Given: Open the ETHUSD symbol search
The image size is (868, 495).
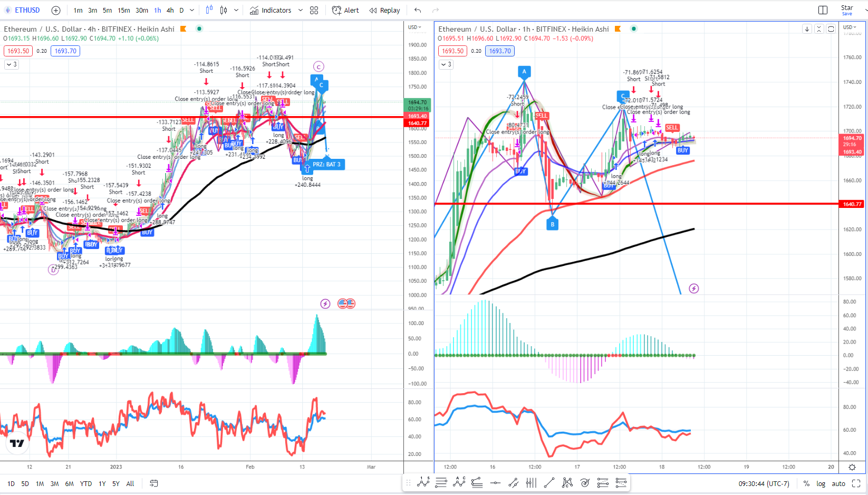Looking at the screenshot, I should [22, 10].
